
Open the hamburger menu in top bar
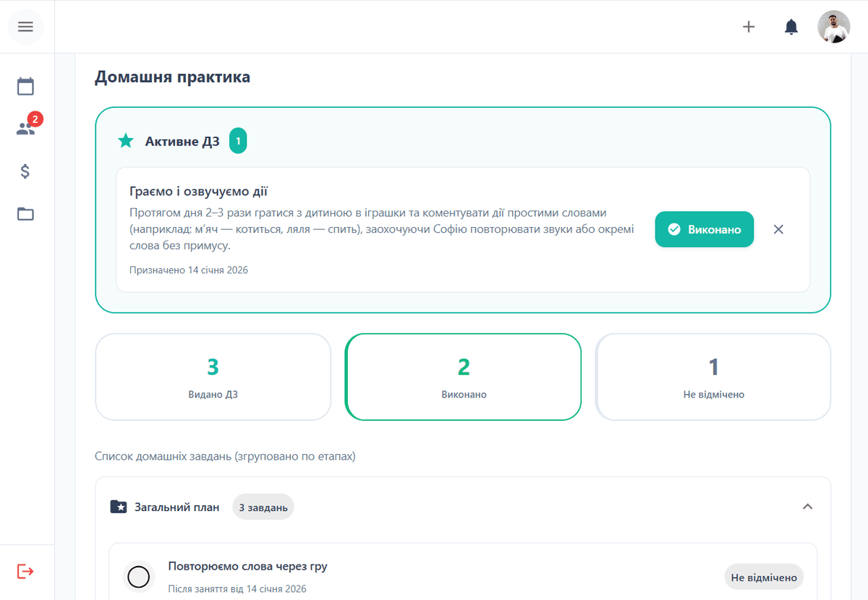[26, 27]
